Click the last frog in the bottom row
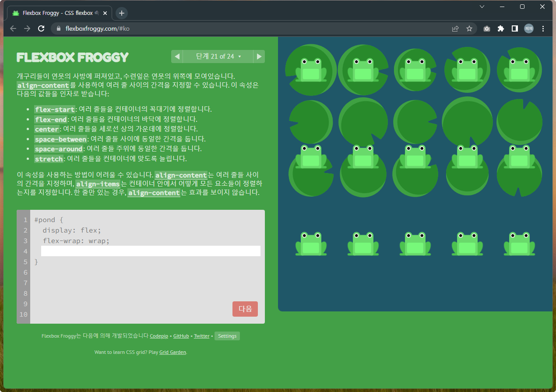Screen dimensions: 556x392 519,244
